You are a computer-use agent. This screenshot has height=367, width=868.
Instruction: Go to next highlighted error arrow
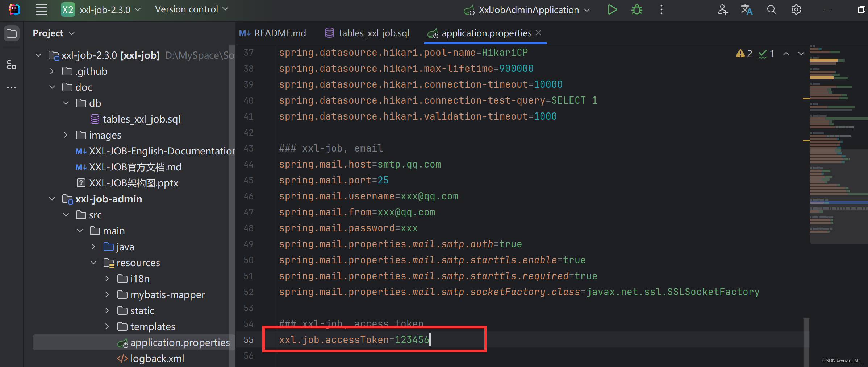coord(801,54)
